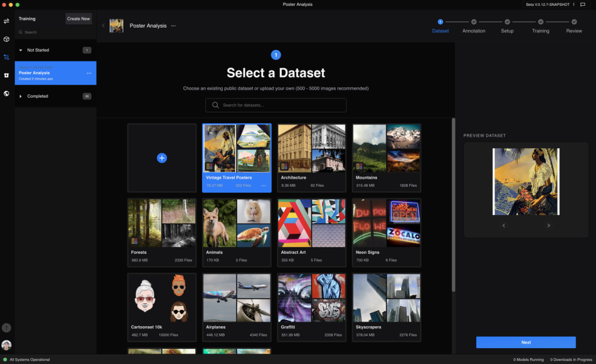Show previous preview image with left arrow
The height and width of the screenshot is (364, 596).
pyautogui.click(x=503, y=226)
